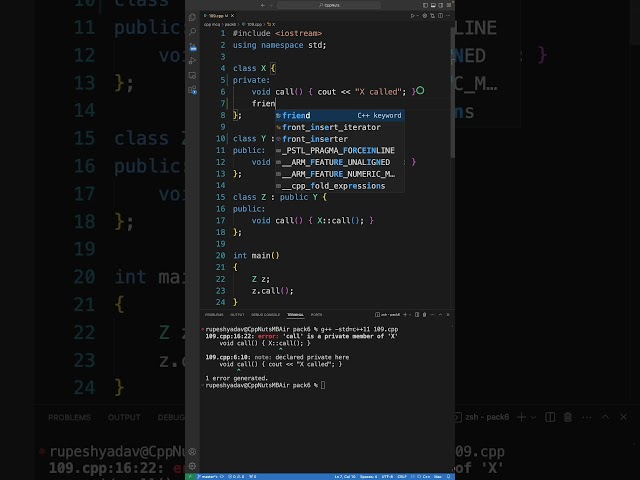Switch to the Output panel tab
Screen dimensions: 640x480
(237, 315)
